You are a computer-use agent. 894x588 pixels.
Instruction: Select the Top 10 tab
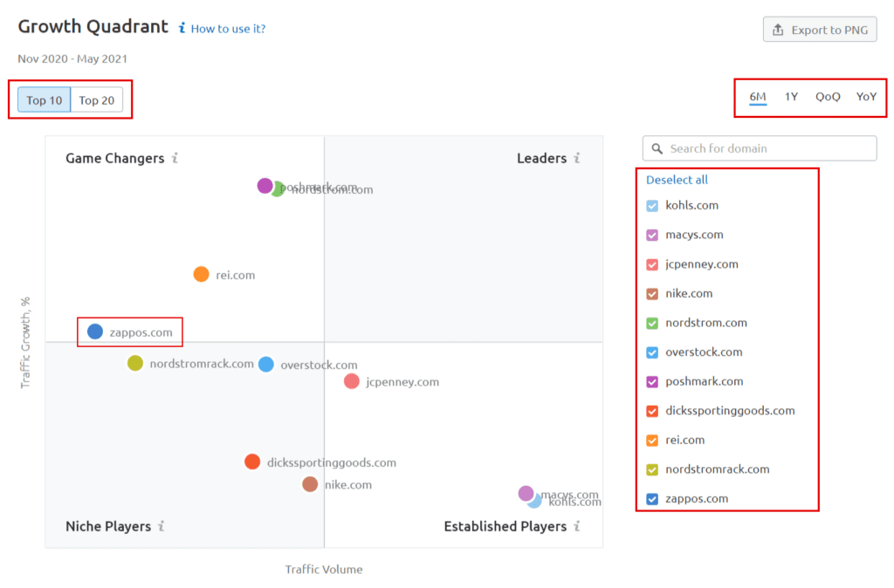click(44, 99)
